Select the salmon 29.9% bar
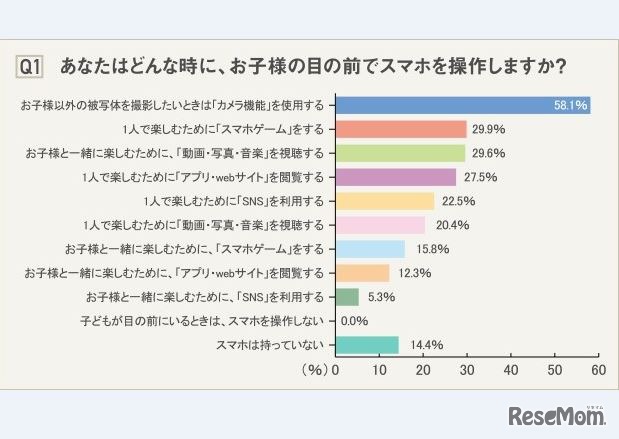619x439 pixels. coord(401,129)
